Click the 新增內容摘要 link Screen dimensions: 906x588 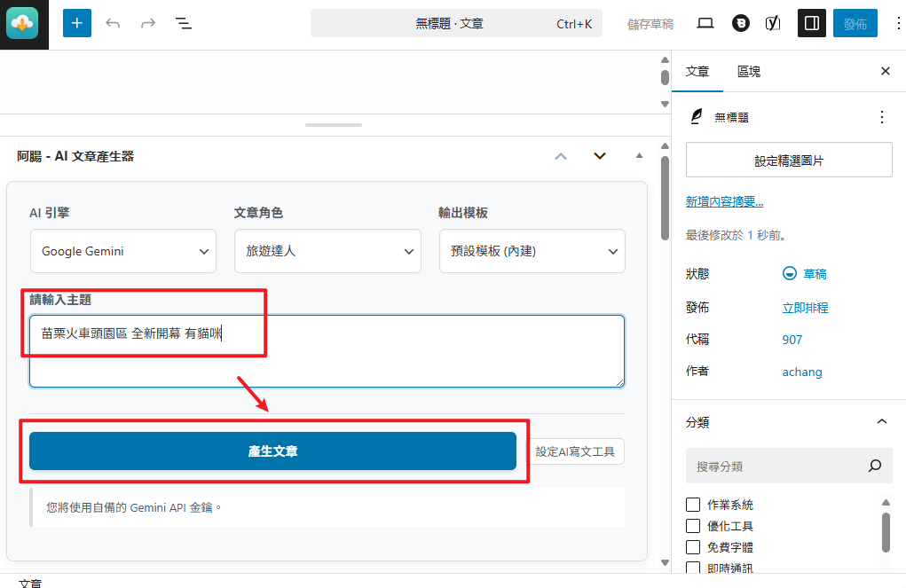[x=724, y=202]
